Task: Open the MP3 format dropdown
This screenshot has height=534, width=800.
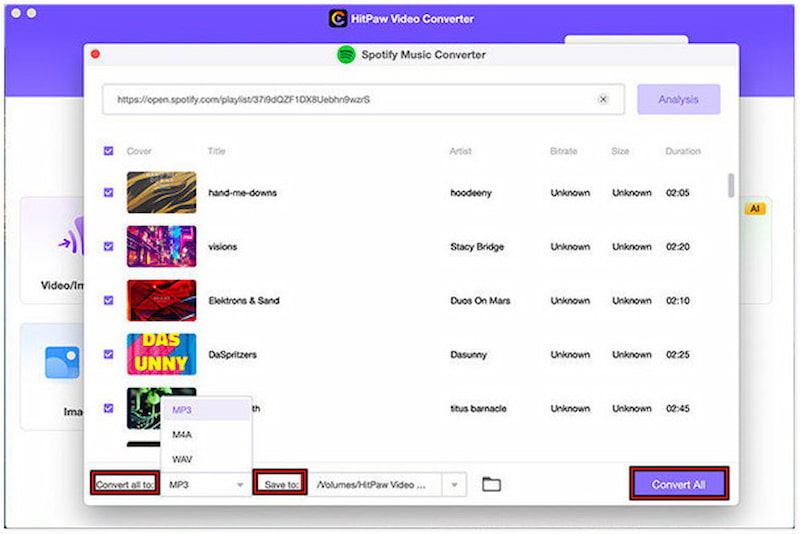Action: tap(206, 485)
